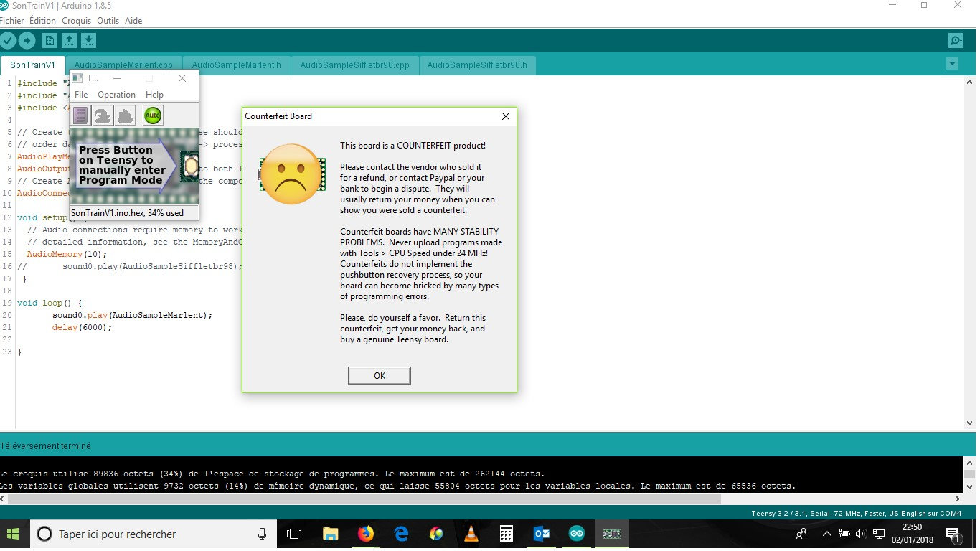Open the Croquis menu
The height and width of the screenshot is (551, 980).
(76, 21)
